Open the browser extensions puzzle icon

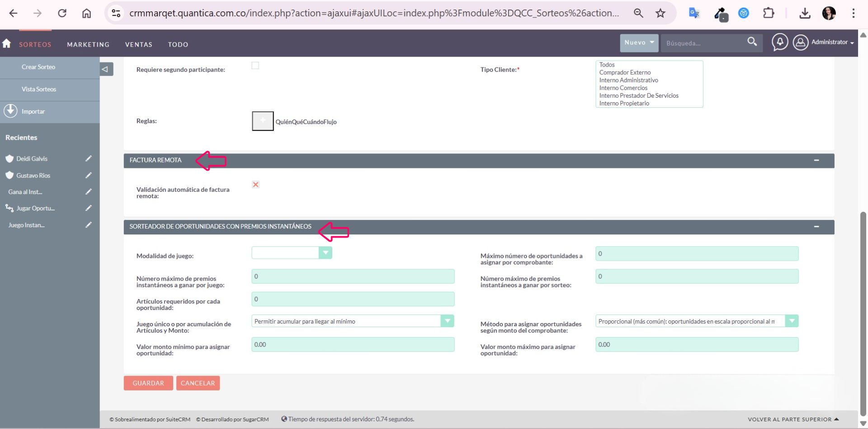[769, 13]
